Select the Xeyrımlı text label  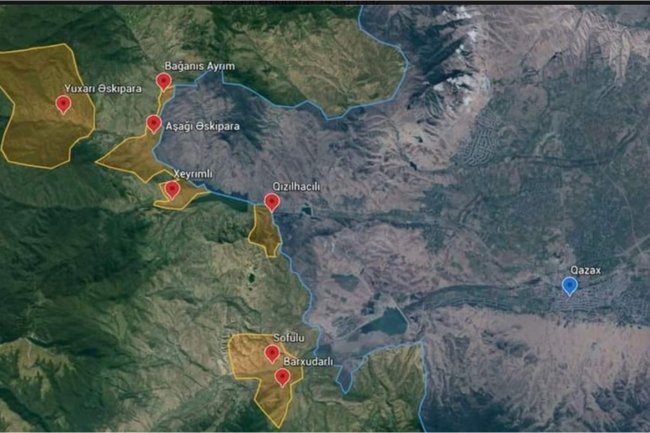tap(193, 174)
